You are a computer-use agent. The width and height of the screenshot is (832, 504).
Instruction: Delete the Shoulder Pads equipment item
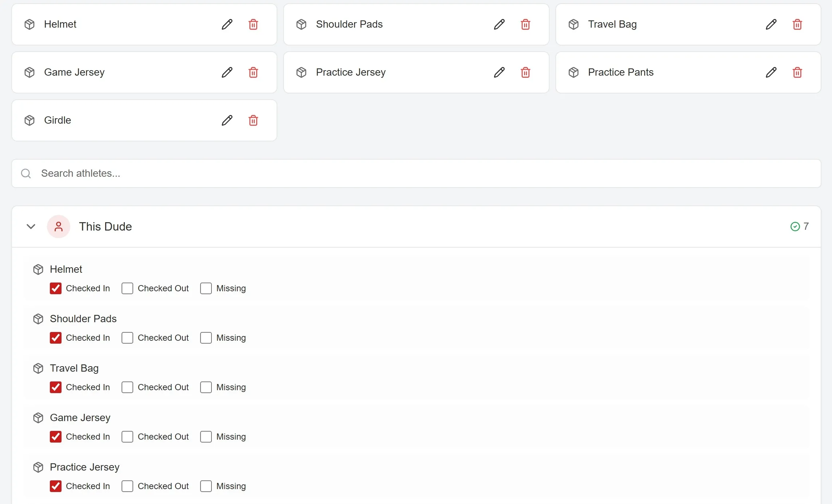(x=525, y=24)
